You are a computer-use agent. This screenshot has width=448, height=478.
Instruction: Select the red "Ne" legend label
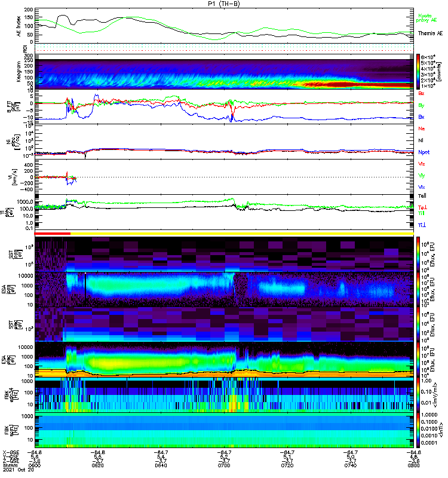pos(422,128)
